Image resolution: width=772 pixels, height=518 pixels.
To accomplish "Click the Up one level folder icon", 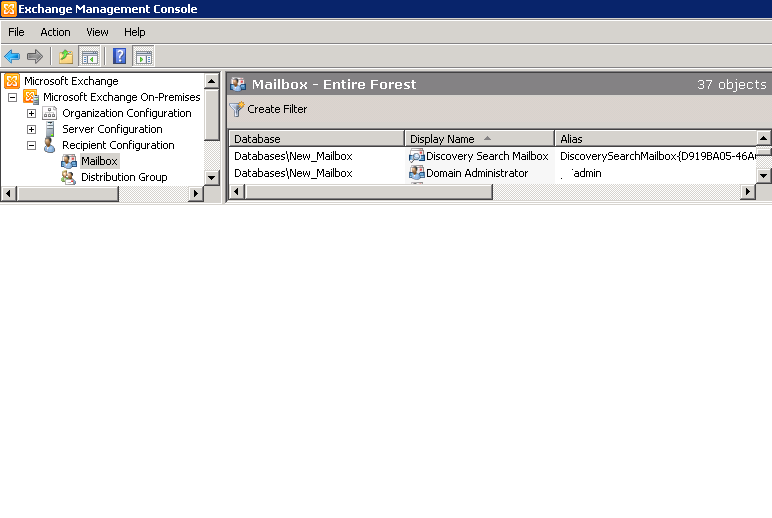I will pyautogui.click(x=66, y=57).
